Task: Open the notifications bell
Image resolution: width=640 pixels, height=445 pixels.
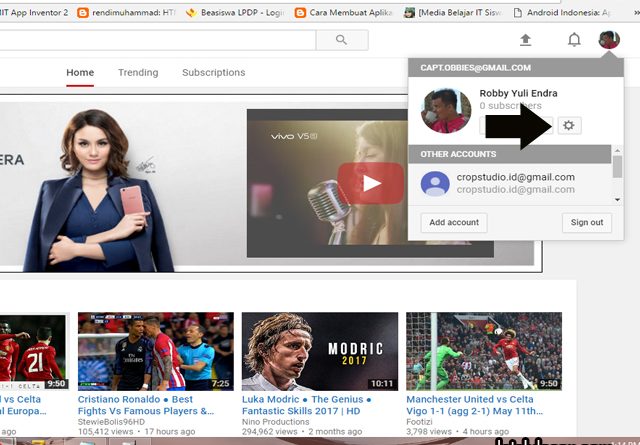Action: coord(574,40)
